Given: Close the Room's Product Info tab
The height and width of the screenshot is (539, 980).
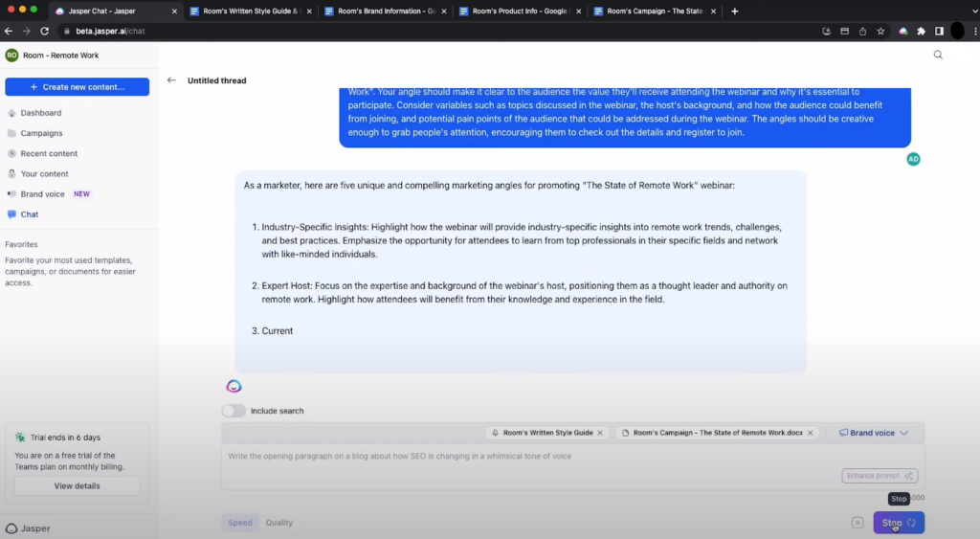Looking at the screenshot, I should pyautogui.click(x=578, y=11).
